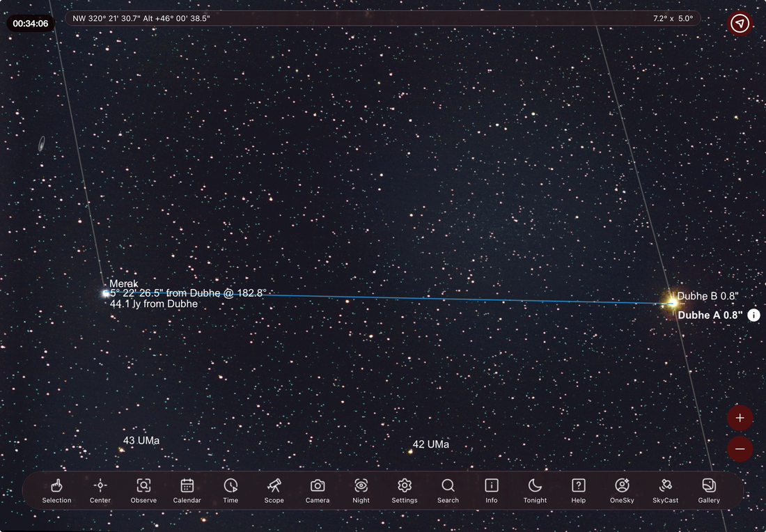
Task: Open the Gallery
Action: point(709,490)
